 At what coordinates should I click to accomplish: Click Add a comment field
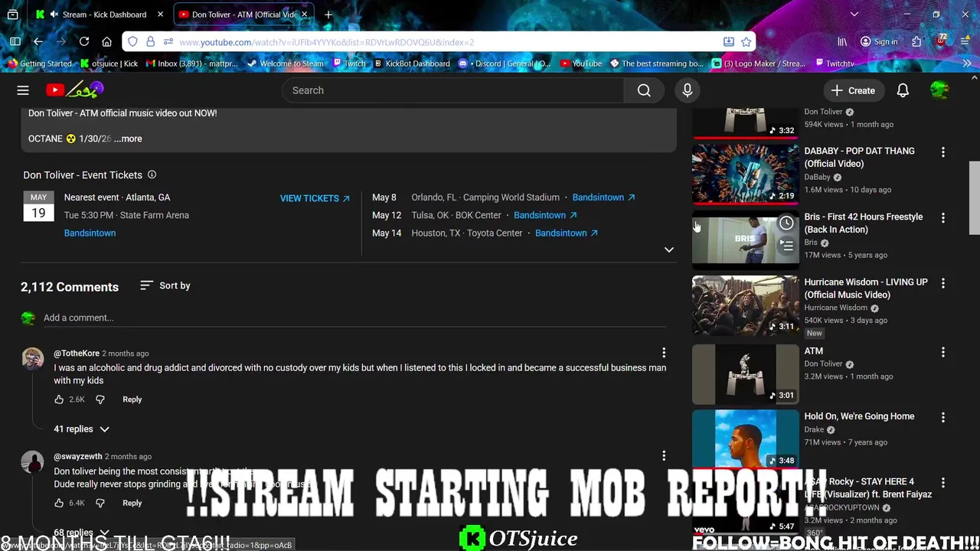pos(356,318)
